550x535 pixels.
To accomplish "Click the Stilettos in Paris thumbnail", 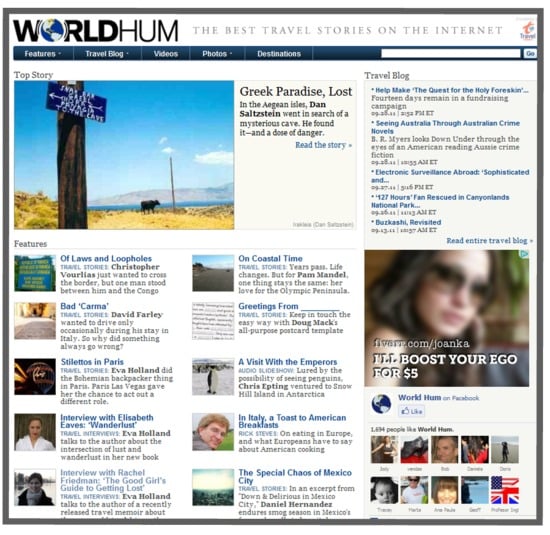I will (x=35, y=376).
